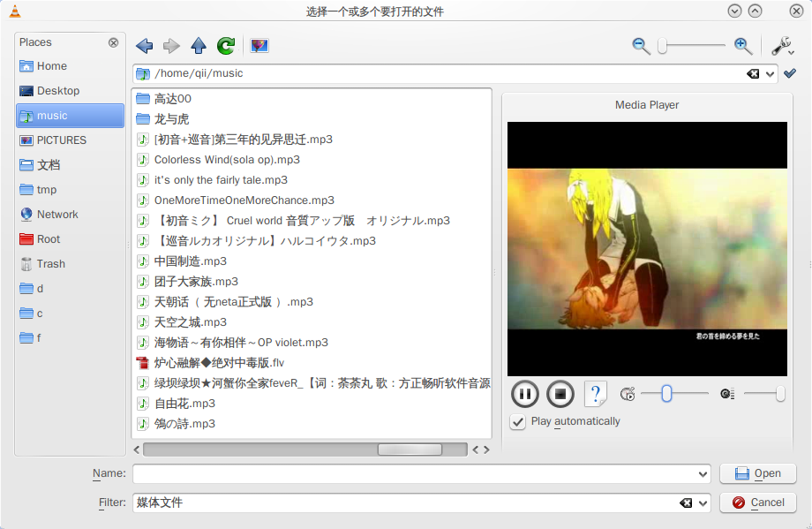
Task: Go forward with the grey right arrow
Action: 171,46
